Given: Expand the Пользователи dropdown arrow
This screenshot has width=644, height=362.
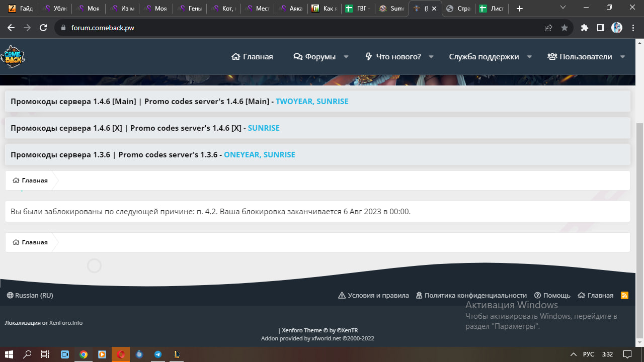Looking at the screenshot, I should [622, 57].
